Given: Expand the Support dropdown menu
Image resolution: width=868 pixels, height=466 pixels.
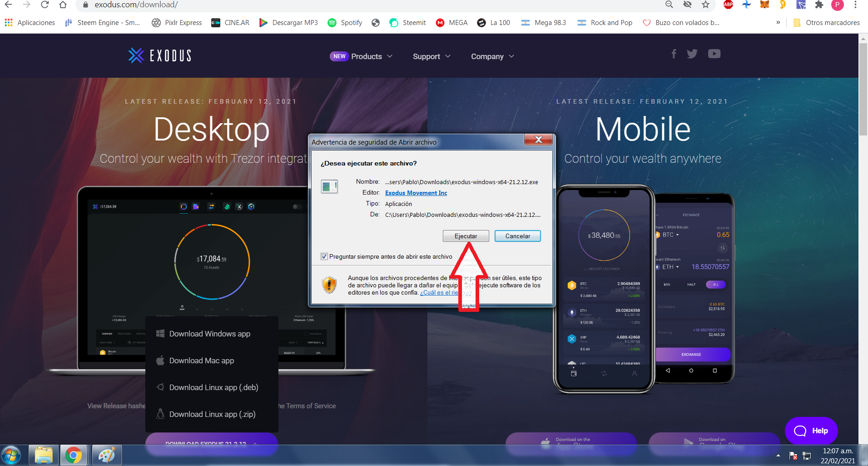Looking at the screenshot, I should click(432, 56).
